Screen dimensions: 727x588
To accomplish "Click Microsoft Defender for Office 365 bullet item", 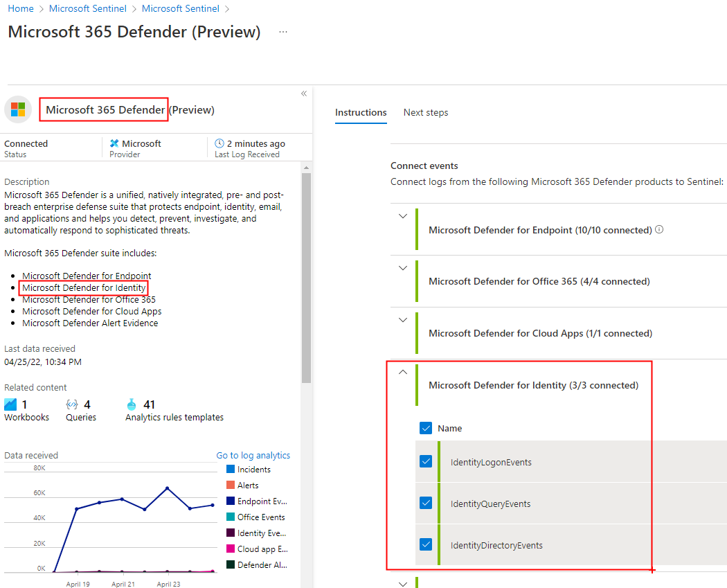I will point(89,300).
